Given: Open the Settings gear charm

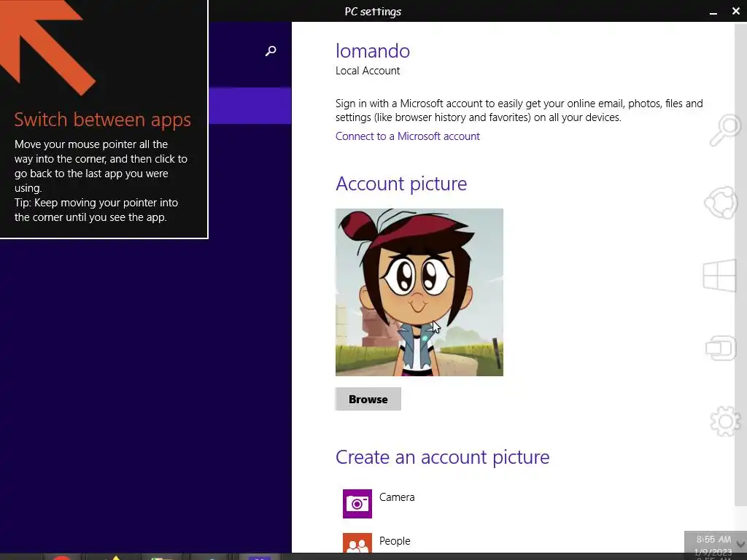Looking at the screenshot, I should [725, 421].
